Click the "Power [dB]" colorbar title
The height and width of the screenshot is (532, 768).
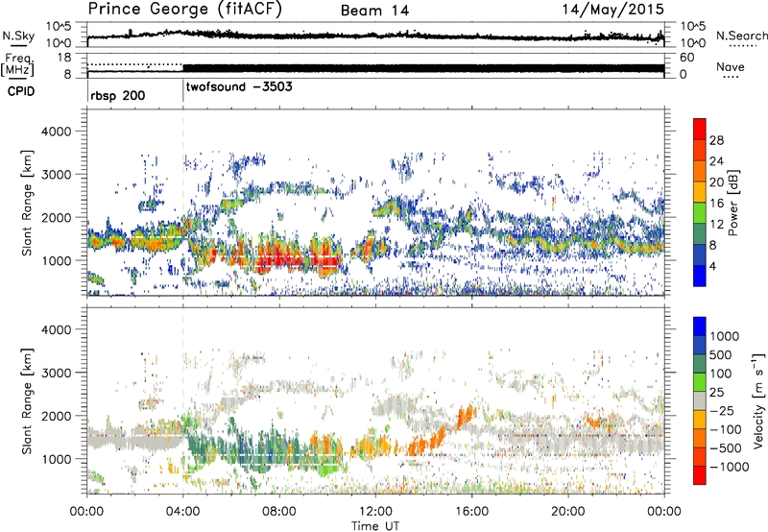click(732, 203)
